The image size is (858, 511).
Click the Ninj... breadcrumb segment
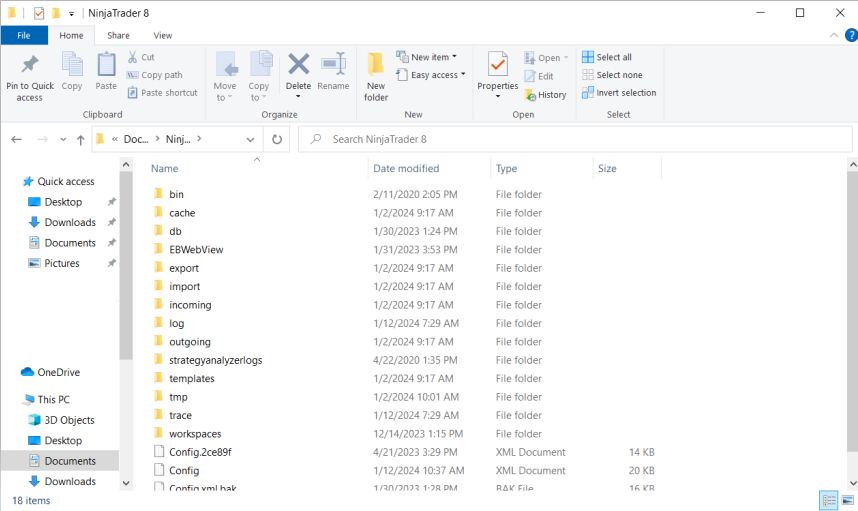pos(178,140)
